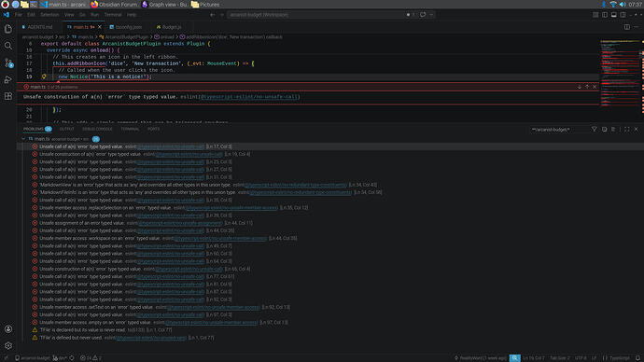Toggle the secondary side bar
The image size is (644, 362).
(623, 15)
